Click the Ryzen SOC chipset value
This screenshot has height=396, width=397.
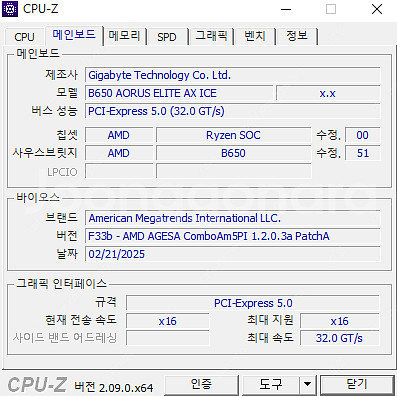(233, 135)
